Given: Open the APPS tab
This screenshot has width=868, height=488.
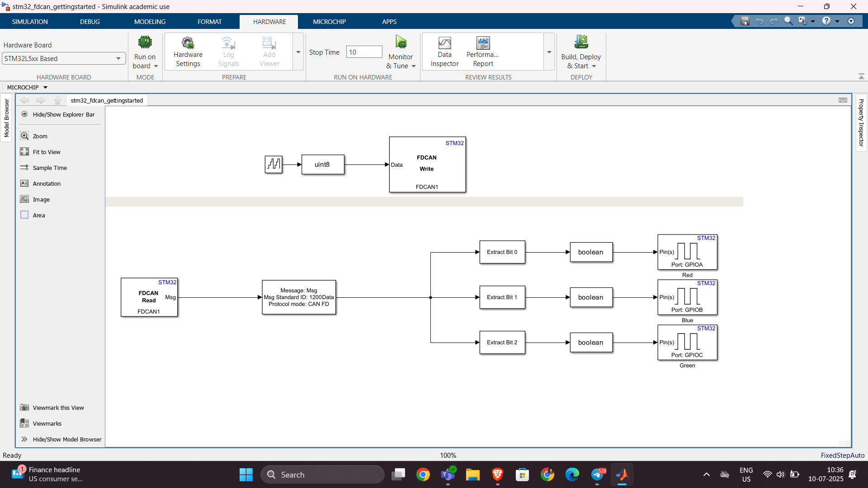Looking at the screenshot, I should (389, 22).
